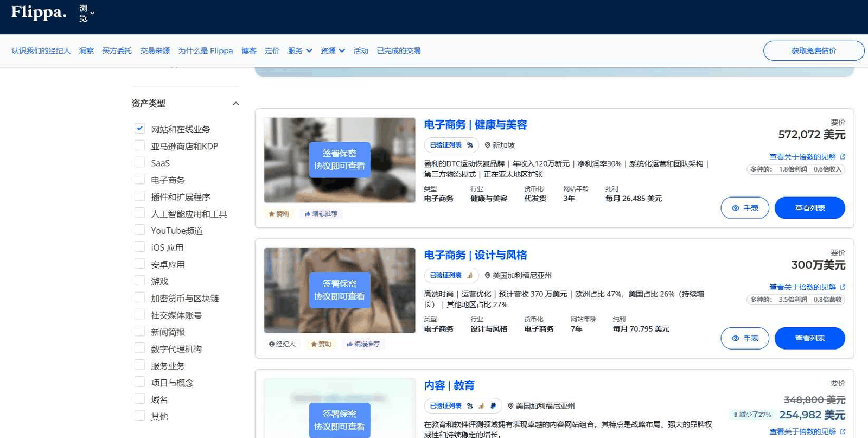This screenshot has width=868, height=438.
Task: Open 查看关于倍数的见解 for 572,072 美元 listing
Action: [807, 157]
